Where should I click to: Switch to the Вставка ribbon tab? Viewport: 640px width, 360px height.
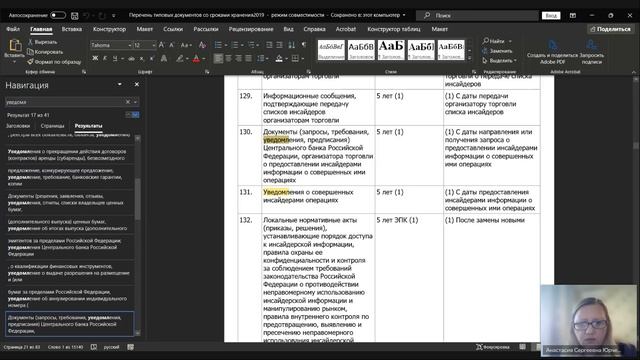click(x=72, y=29)
